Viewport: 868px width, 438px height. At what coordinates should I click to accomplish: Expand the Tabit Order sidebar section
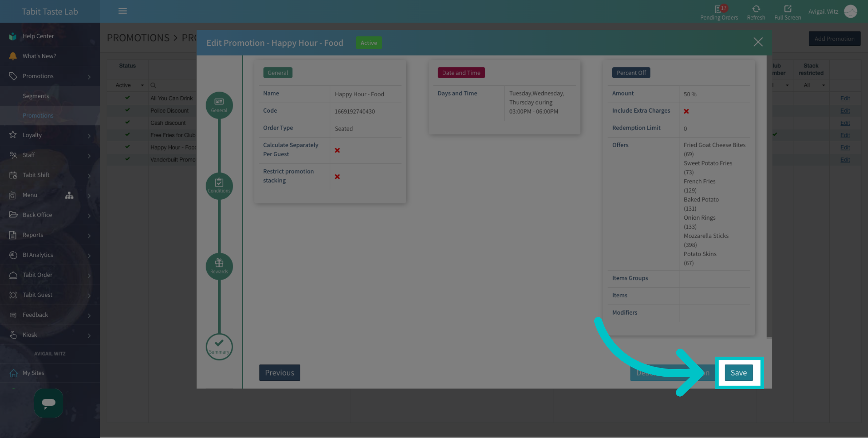tap(50, 275)
